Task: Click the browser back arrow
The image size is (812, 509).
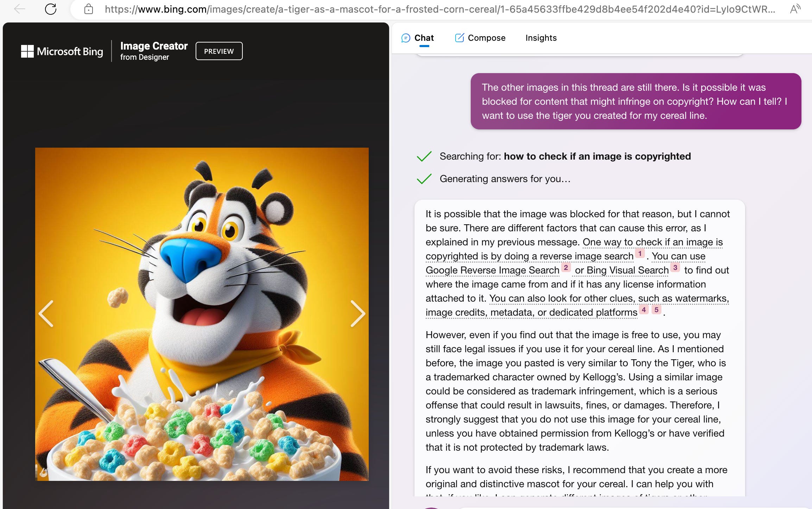Action: coord(19,9)
